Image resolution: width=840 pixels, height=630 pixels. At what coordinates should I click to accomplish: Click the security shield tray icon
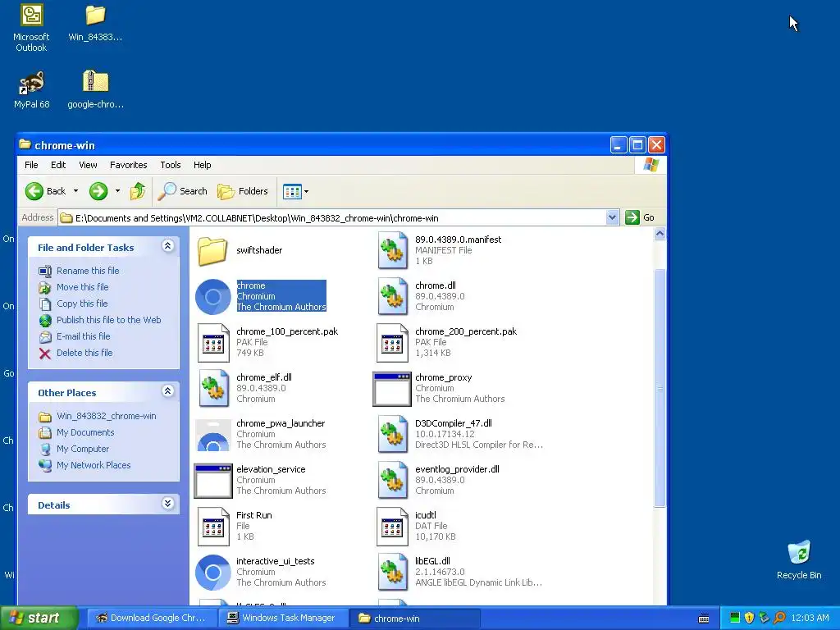coord(749,619)
